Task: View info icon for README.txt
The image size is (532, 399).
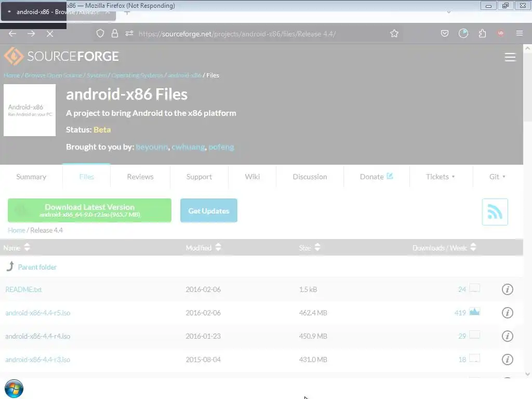Action: pos(507,289)
